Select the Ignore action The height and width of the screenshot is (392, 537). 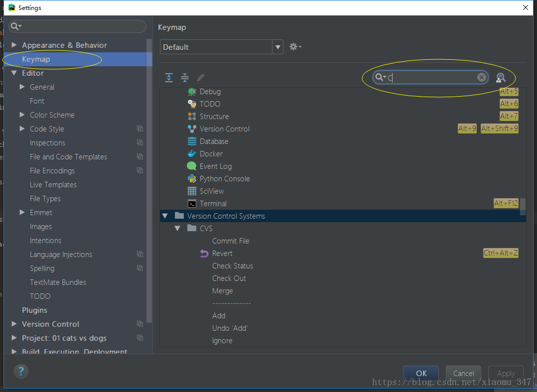pos(222,341)
